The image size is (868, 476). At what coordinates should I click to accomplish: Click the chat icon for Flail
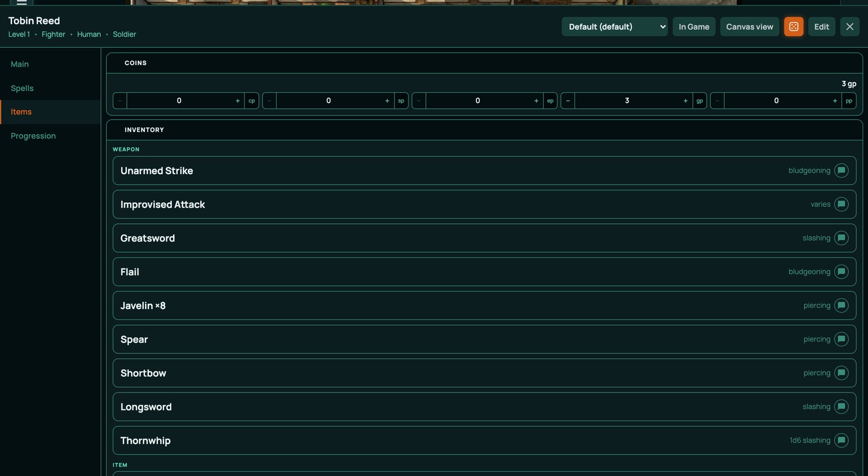(x=841, y=272)
